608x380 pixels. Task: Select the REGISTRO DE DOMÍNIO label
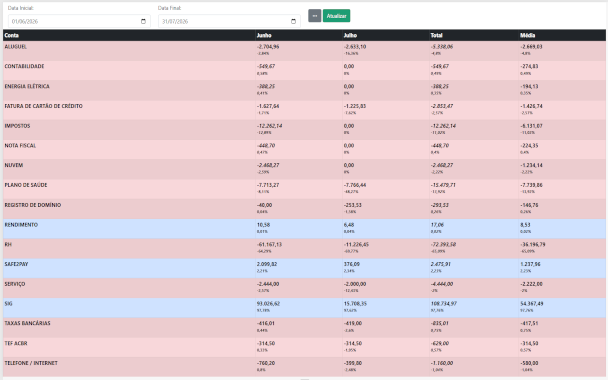(x=33, y=205)
